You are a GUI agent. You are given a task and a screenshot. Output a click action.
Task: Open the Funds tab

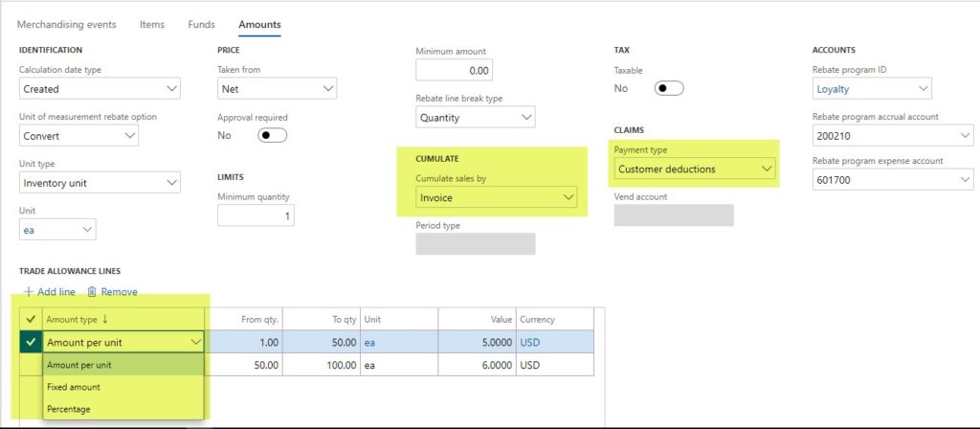point(201,24)
